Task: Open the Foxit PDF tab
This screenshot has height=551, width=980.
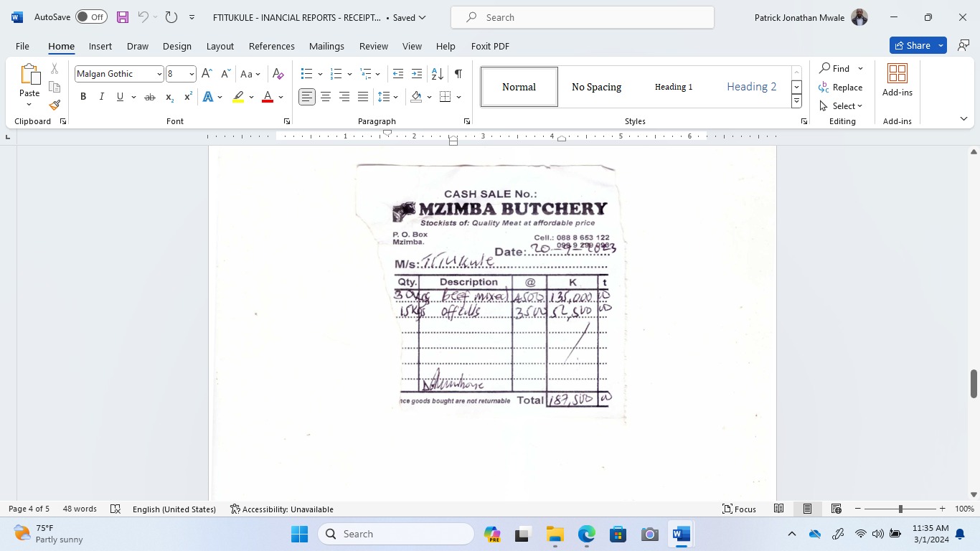Action: (x=490, y=46)
